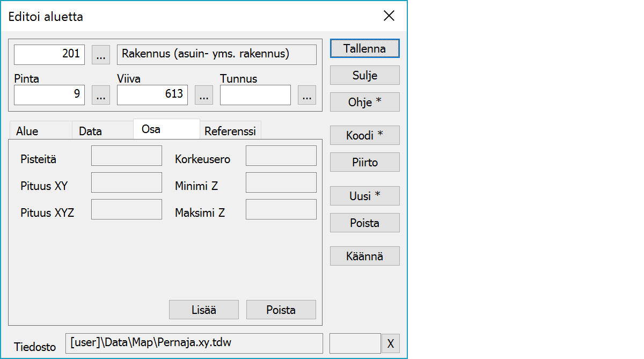The height and width of the screenshot is (359, 644).
Task: Open Tunnus browse ellipsis button
Action: tap(306, 95)
